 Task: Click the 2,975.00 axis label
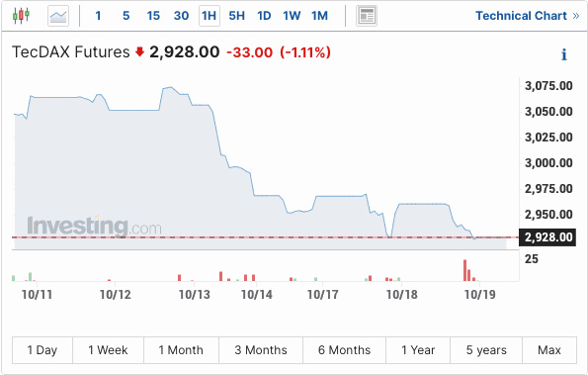pyautogui.click(x=548, y=188)
